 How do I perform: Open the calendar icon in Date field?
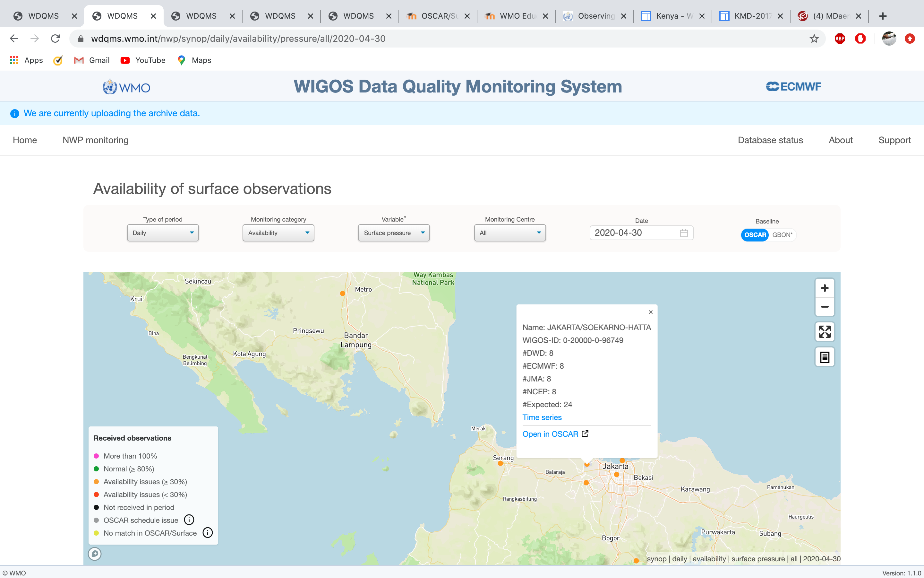tap(683, 233)
